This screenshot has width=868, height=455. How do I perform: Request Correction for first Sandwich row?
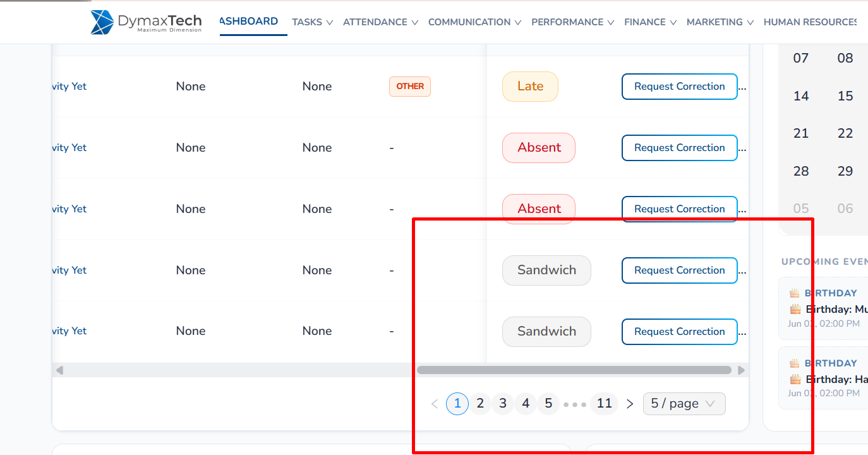[680, 270]
